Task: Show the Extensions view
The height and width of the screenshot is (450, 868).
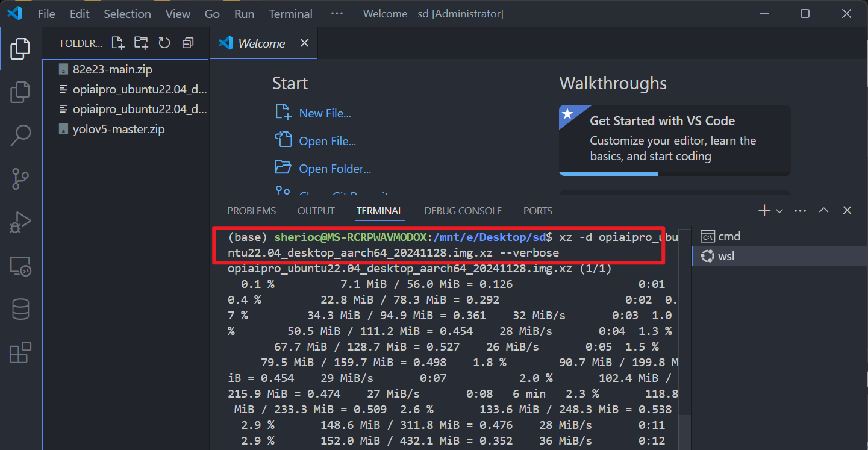Action: point(20,353)
